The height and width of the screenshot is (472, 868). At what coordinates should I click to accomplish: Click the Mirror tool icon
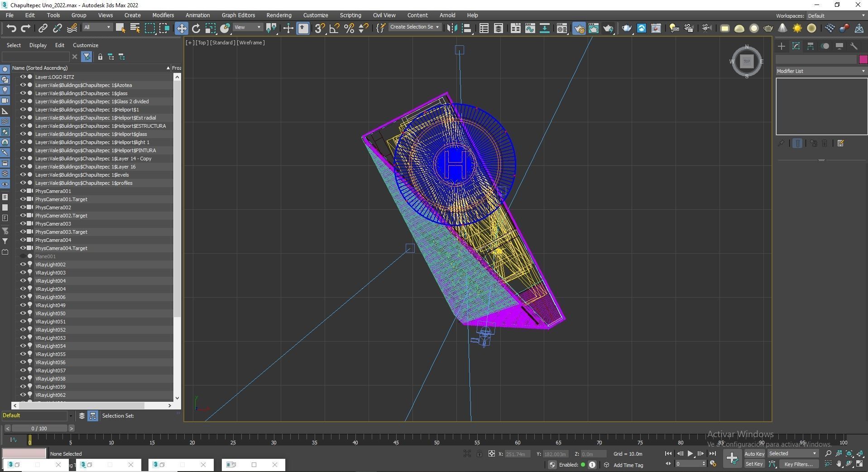pos(451,28)
